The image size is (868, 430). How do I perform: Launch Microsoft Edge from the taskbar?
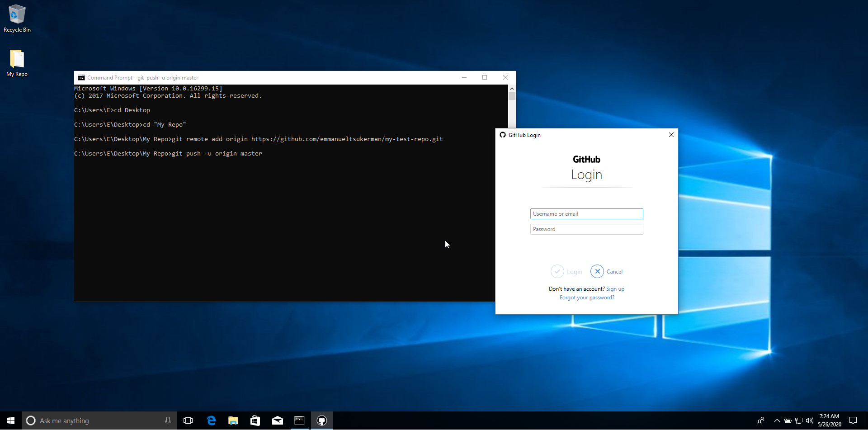[x=211, y=421]
